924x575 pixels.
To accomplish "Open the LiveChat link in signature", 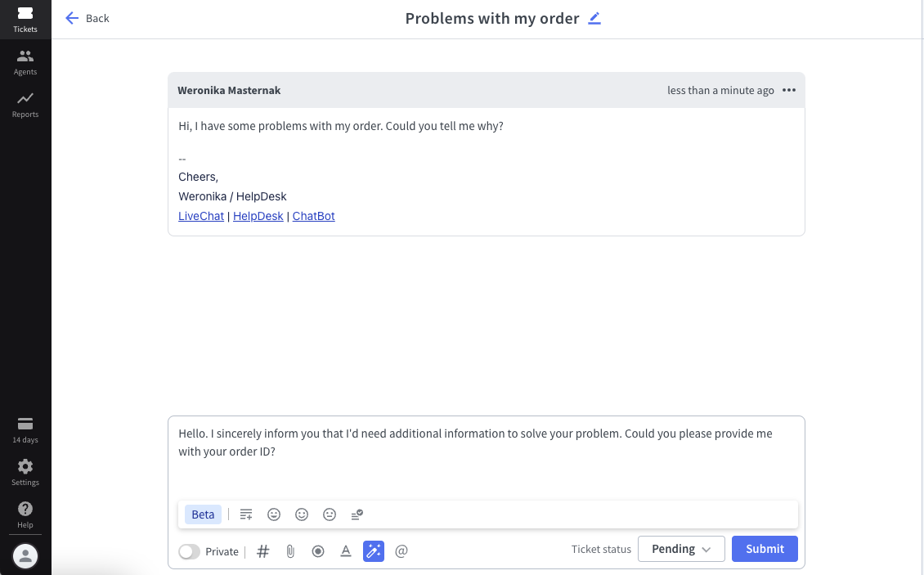I will (201, 216).
